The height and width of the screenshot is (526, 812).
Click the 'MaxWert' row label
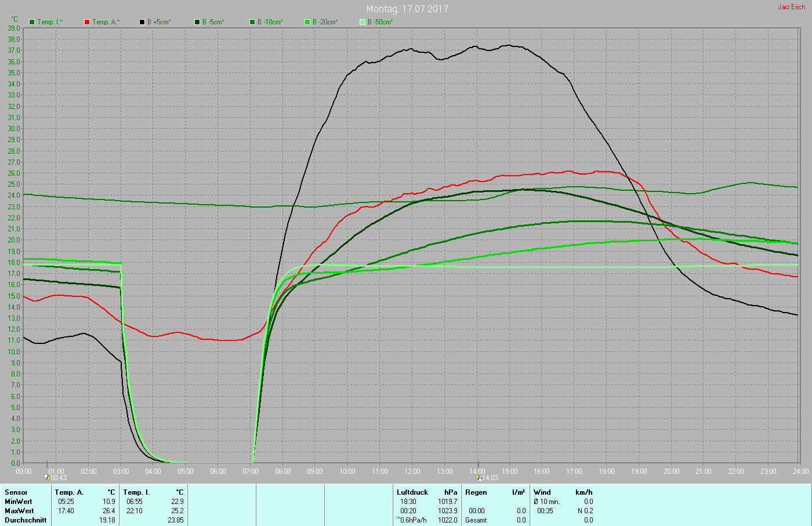click(19, 511)
